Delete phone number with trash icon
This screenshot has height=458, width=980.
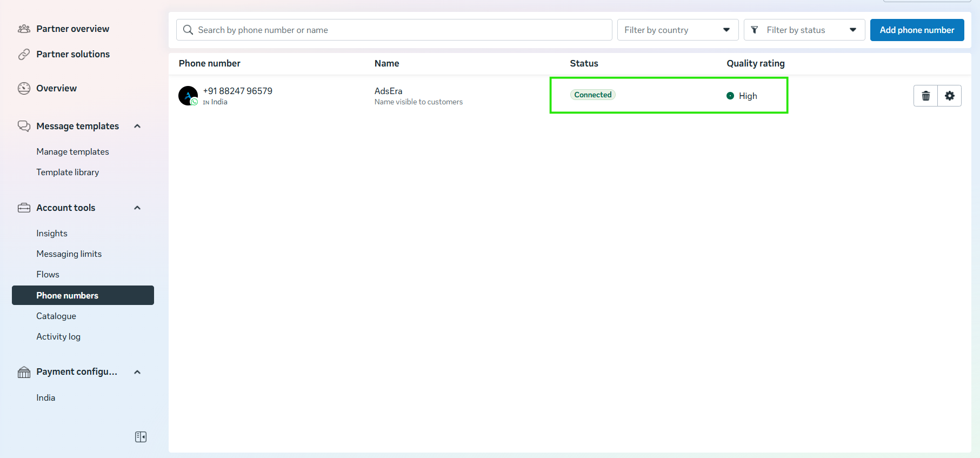[925, 96]
